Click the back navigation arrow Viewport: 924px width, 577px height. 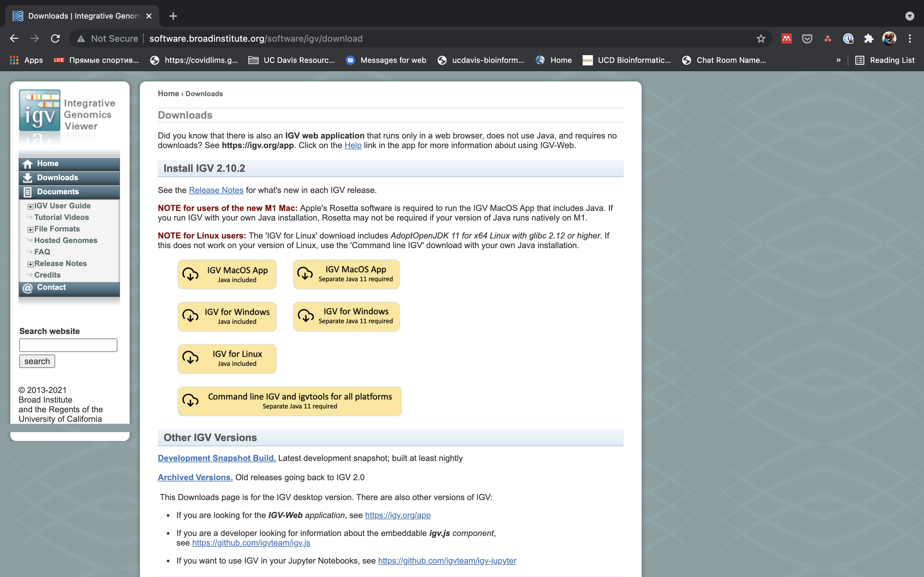click(x=14, y=38)
